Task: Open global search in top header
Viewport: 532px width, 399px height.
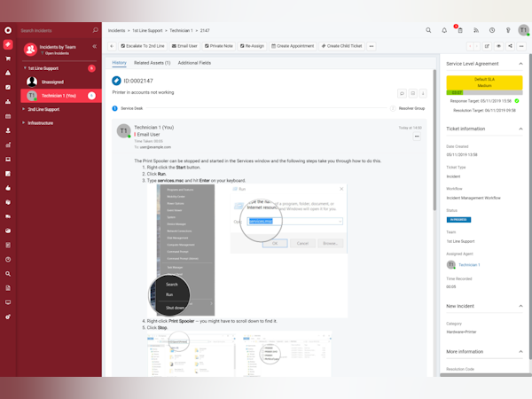Action: pos(428,30)
